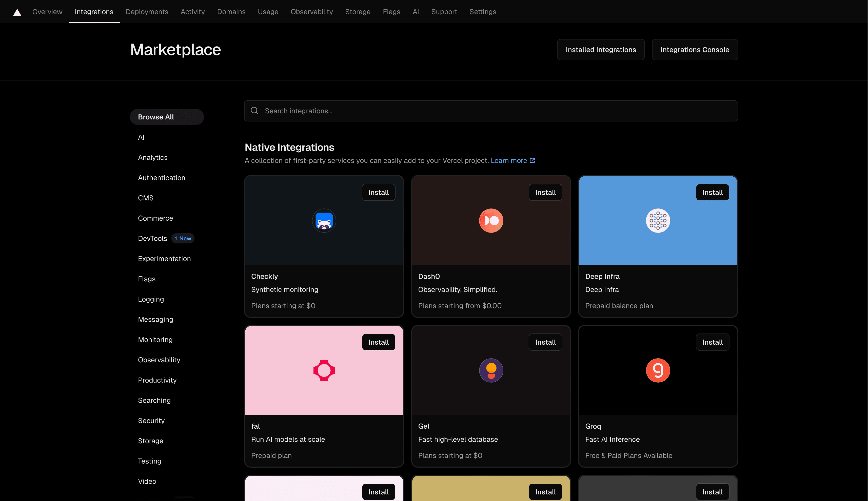Click the search magnifier icon
The width and height of the screenshot is (868, 501).
254,111
